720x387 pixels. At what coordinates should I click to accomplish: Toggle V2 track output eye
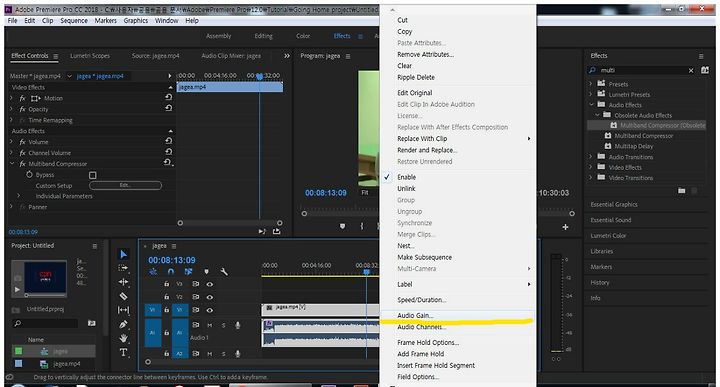coord(209,297)
